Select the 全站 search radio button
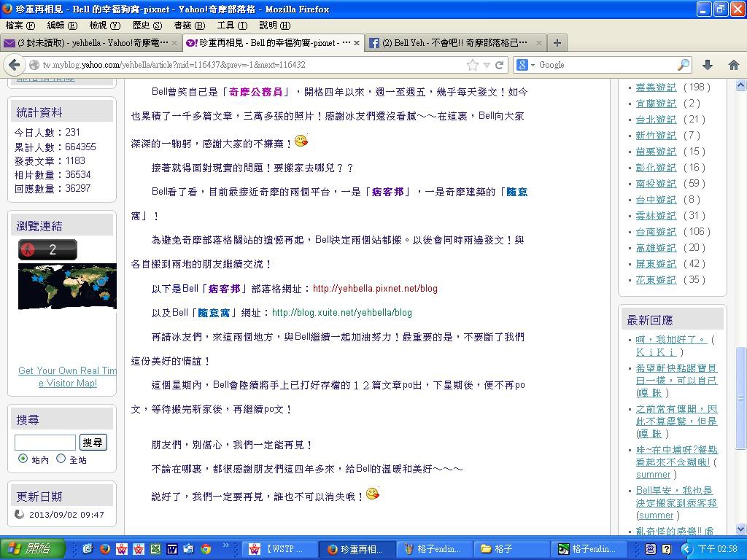The image size is (747, 560). coord(61,459)
